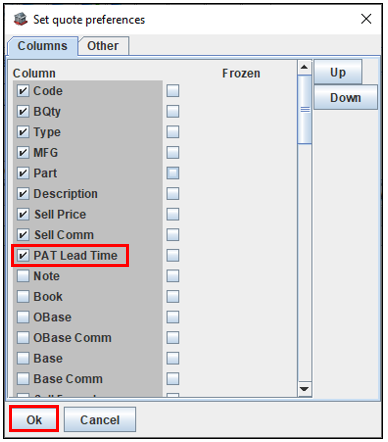Enable the Note column checkbox

(x=23, y=276)
